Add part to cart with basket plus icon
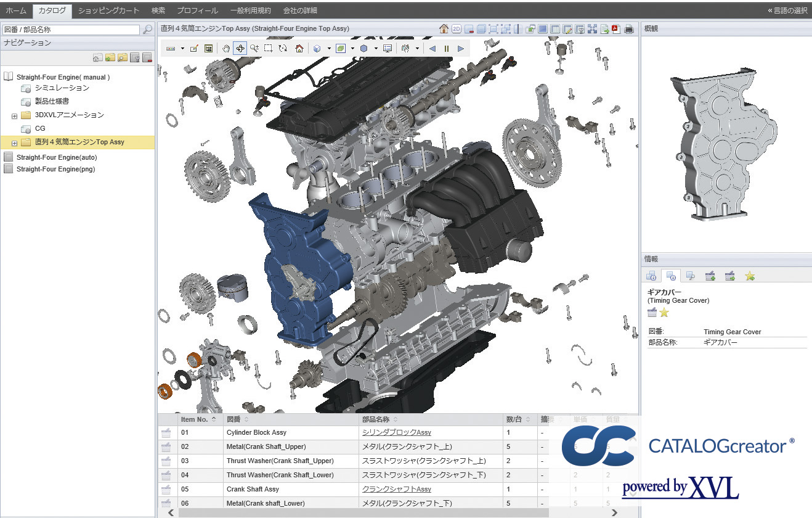The height and width of the screenshot is (518, 812). (x=710, y=276)
